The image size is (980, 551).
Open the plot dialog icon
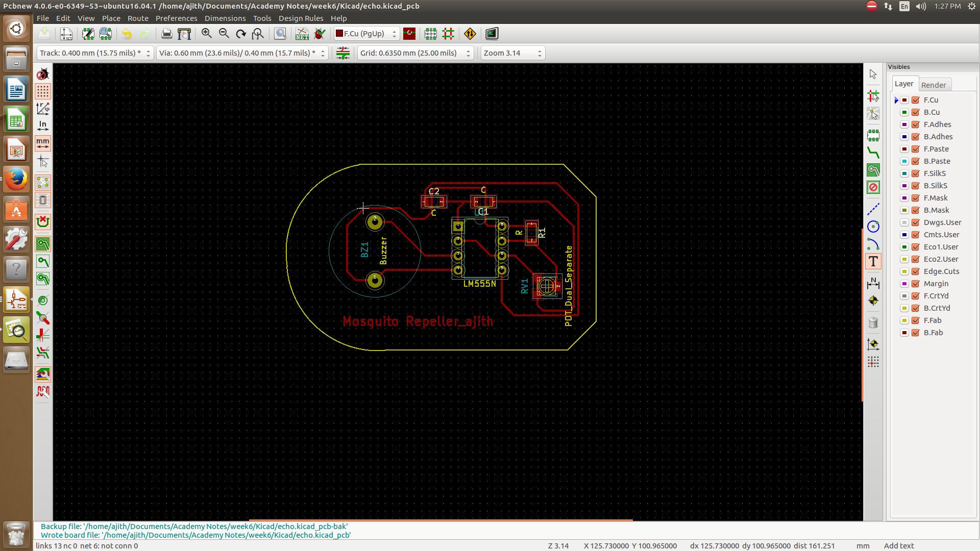point(184,34)
